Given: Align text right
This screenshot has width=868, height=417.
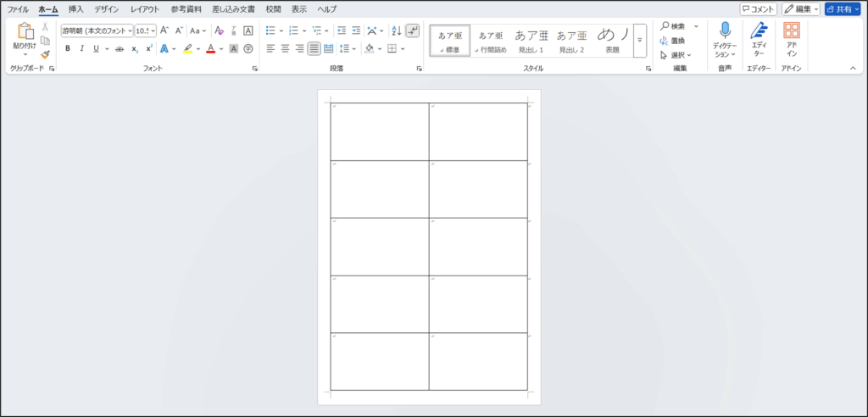Looking at the screenshot, I should pos(299,48).
